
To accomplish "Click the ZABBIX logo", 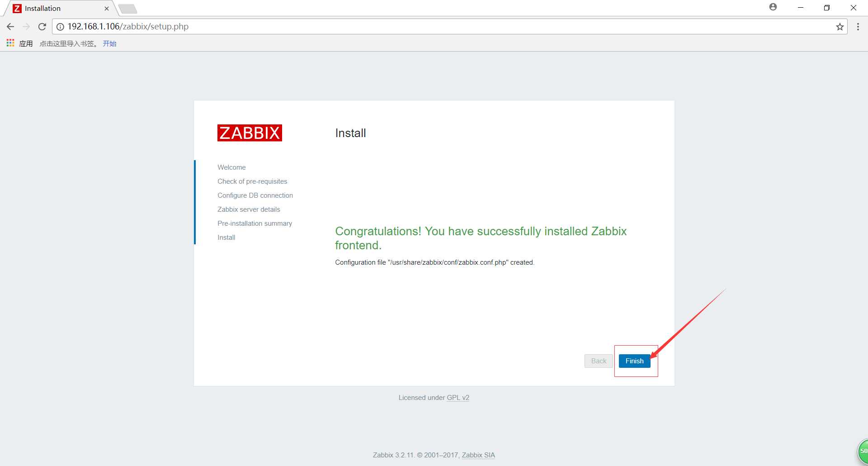I will (x=250, y=133).
